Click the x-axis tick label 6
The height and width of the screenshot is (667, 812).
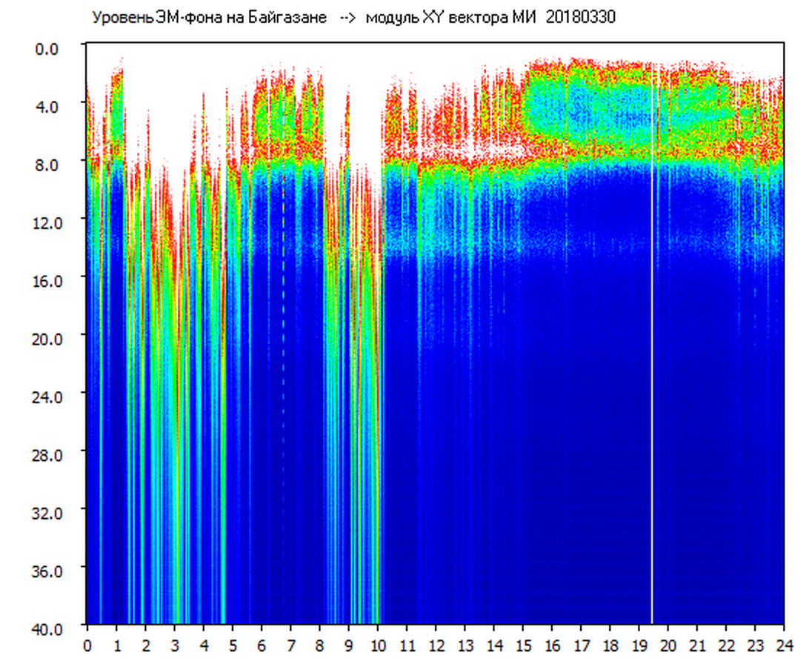[262, 646]
